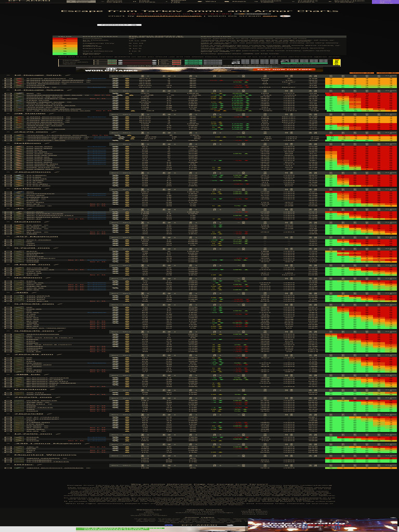Click the World of Tanks ad banner
Viewport: 399px width, 532px height.
pyautogui.click(x=199, y=70)
